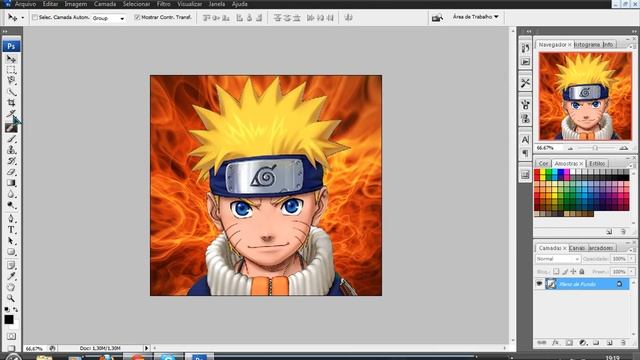Image resolution: width=640 pixels, height=360 pixels.
Task: Select the Rectangle shape tool
Action: [11, 252]
